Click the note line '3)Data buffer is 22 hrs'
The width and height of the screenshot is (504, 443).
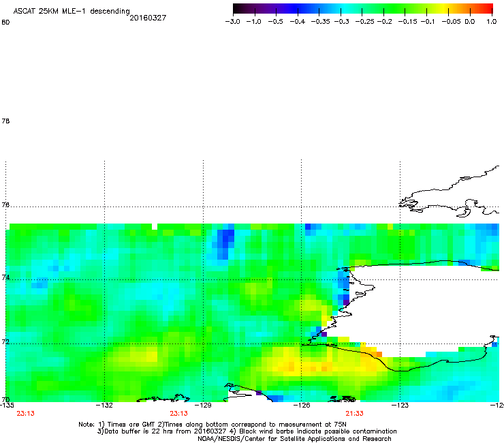click(247, 431)
